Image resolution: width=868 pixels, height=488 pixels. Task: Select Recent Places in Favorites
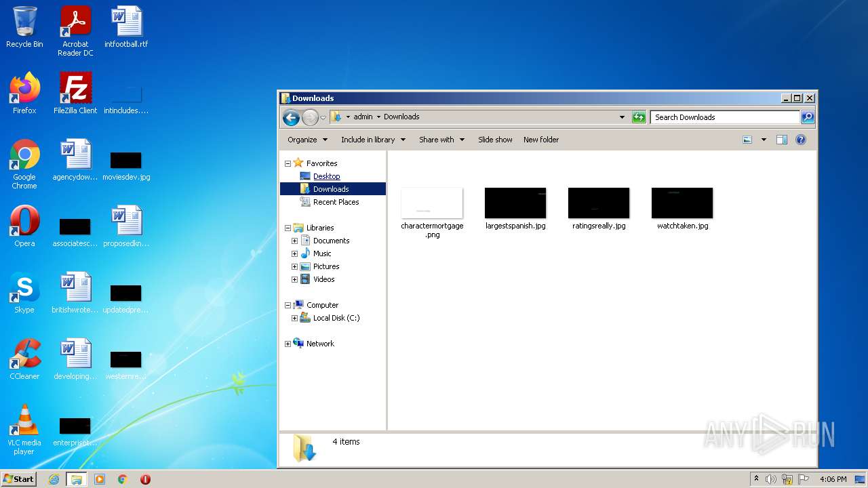[336, 202]
